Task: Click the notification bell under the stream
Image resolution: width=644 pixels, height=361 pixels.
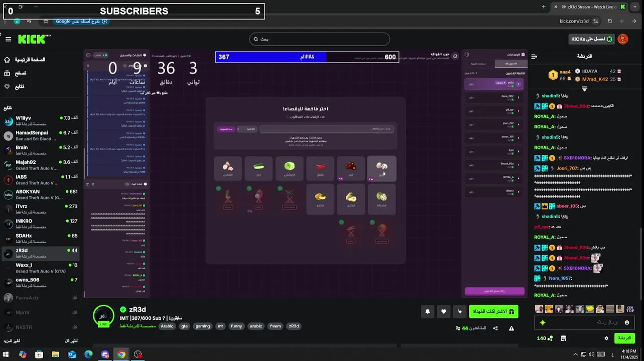Action: [428, 311]
